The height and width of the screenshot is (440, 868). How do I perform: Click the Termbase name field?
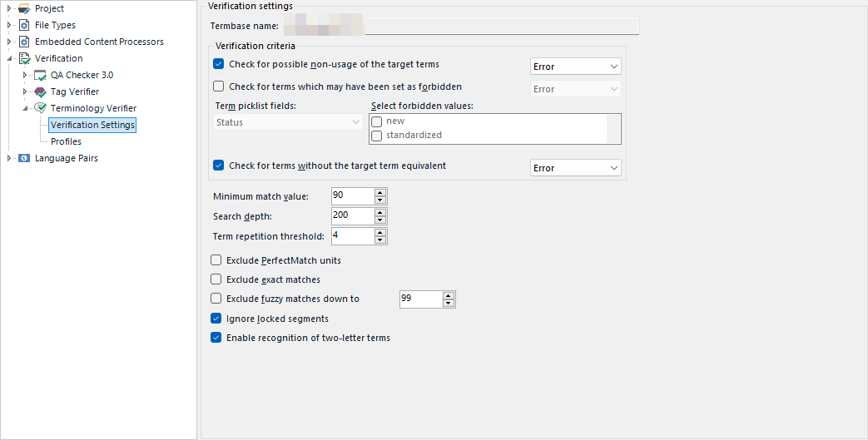pos(462,26)
